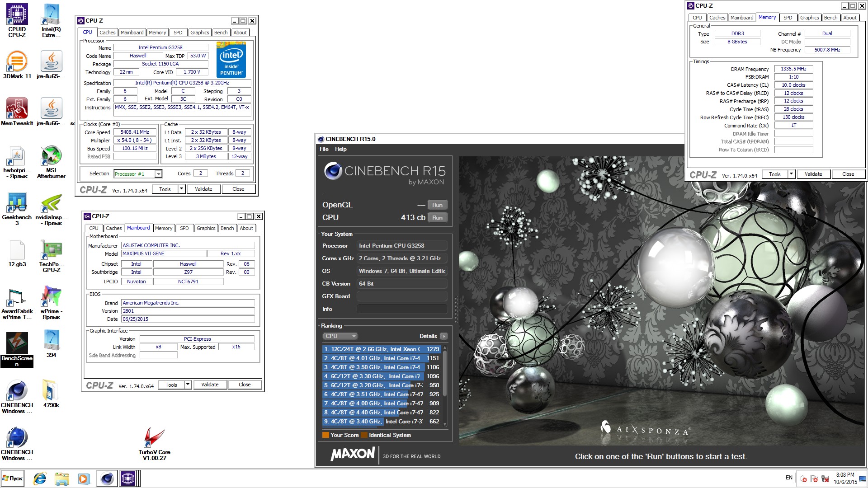Click Validate in the Memory CPU-Z window
Screen dimensions: 868x488
click(x=813, y=174)
